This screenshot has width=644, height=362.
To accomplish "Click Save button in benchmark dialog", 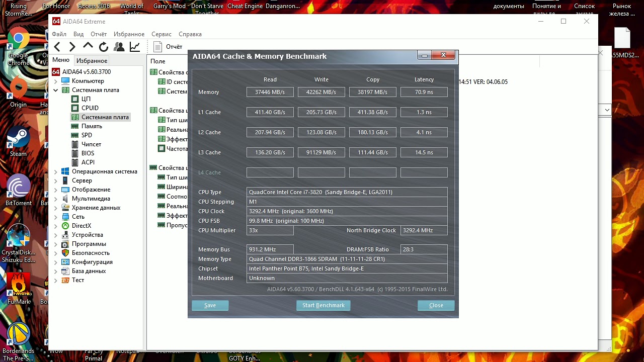I will [210, 305].
